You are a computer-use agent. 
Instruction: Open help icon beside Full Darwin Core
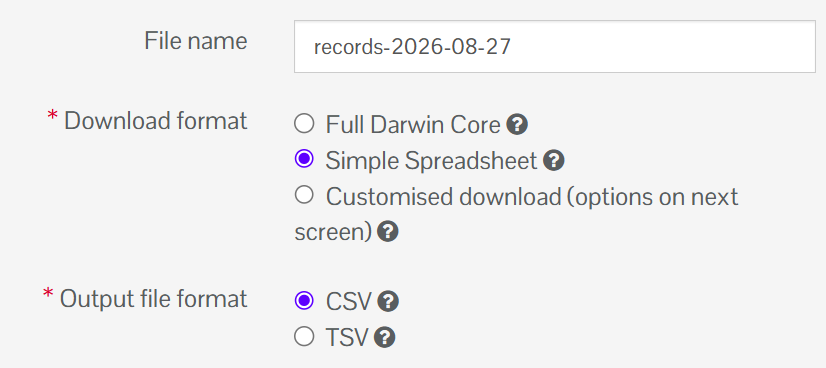click(x=517, y=125)
